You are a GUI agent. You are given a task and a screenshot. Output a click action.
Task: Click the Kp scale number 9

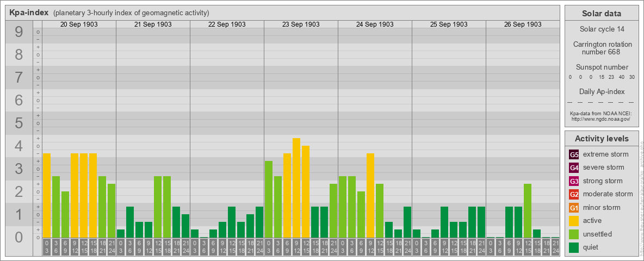[19, 32]
